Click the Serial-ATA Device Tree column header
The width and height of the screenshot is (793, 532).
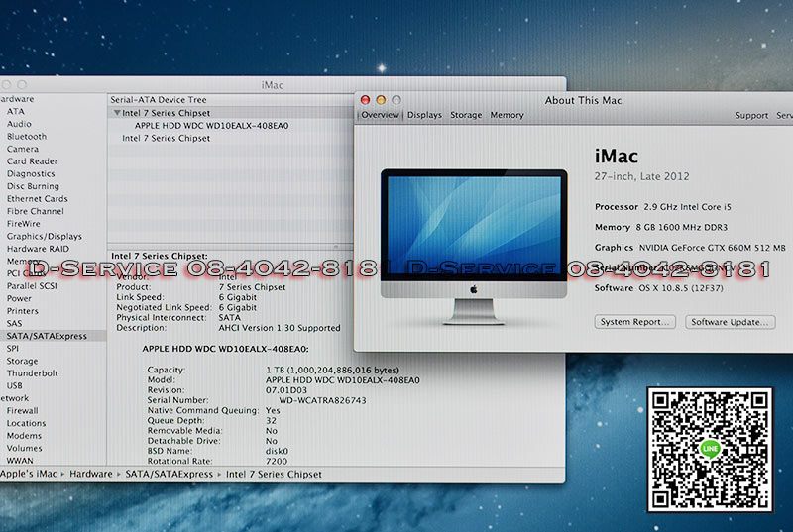click(x=159, y=99)
